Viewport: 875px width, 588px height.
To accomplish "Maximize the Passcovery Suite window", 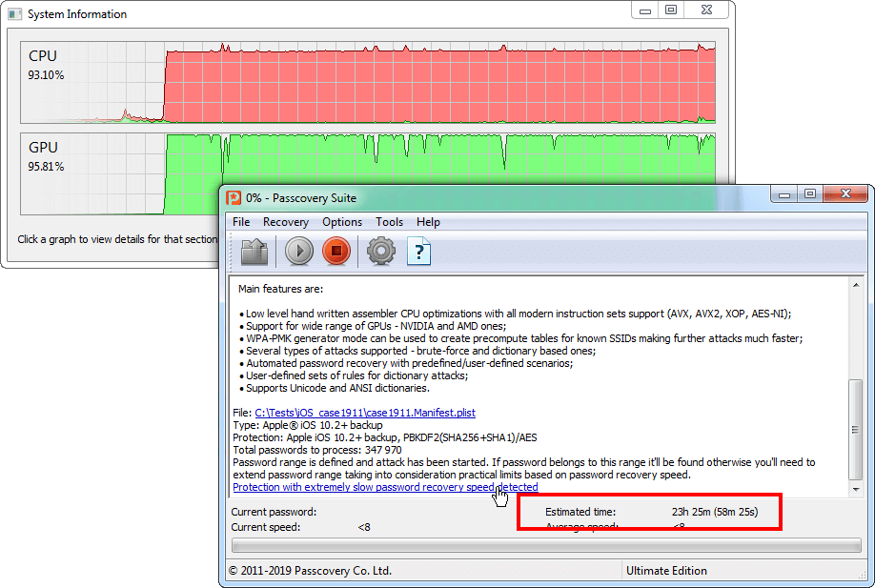I will [x=810, y=194].
